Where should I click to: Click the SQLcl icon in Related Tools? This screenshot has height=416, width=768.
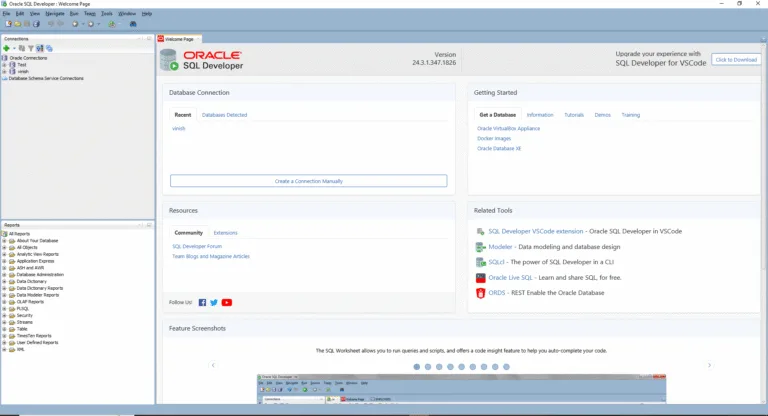pyautogui.click(x=480, y=262)
